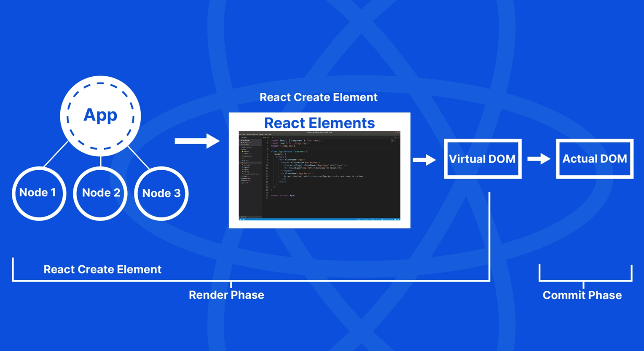
Task: Select the App.js editor tab
Action: coord(267,137)
